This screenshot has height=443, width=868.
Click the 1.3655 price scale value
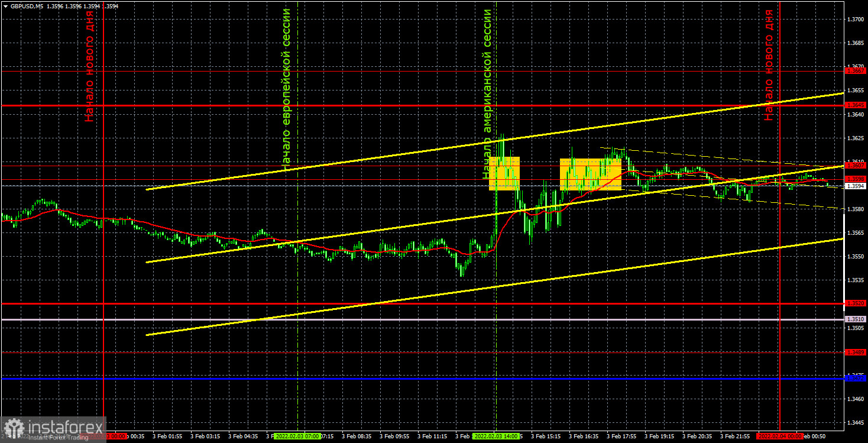pos(856,90)
